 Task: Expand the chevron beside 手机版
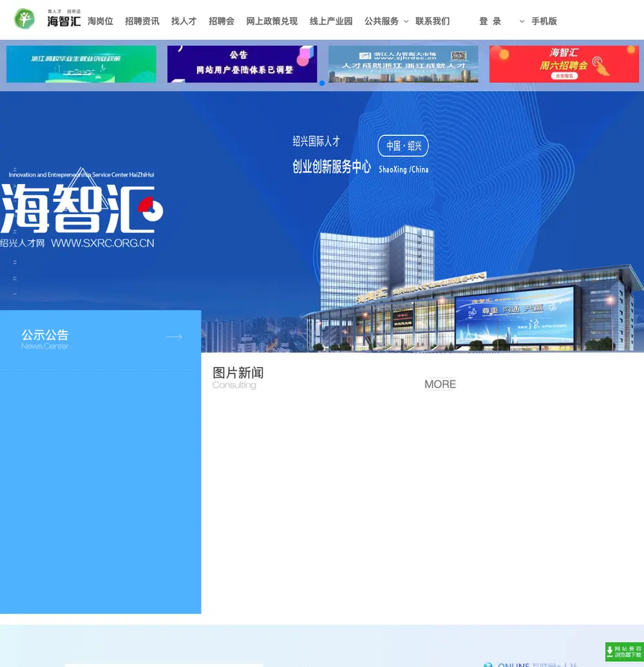coord(522,21)
